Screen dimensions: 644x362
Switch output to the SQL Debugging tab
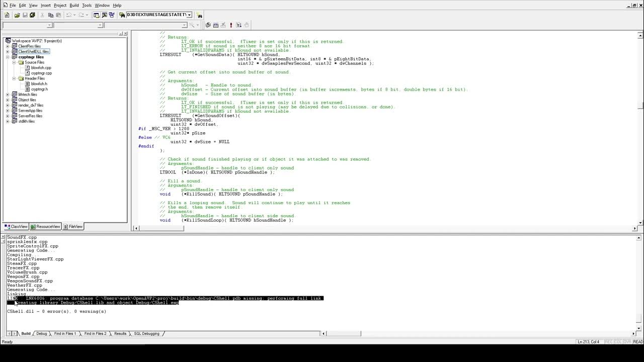click(x=146, y=333)
